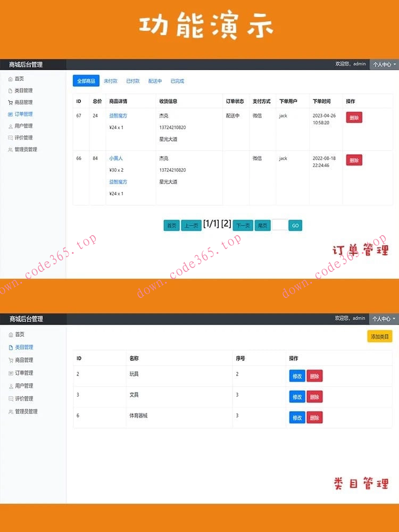Click 商品管理 cart icon in lower sidebar

pyautogui.click(x=11, y=360)
